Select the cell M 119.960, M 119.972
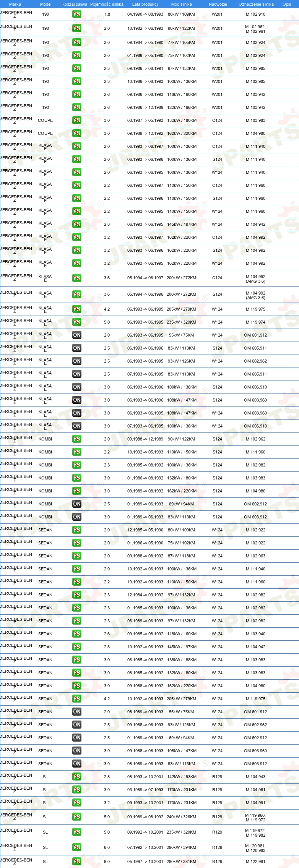Viewport: 299px width, 868px height. click(x=255, y=818)
